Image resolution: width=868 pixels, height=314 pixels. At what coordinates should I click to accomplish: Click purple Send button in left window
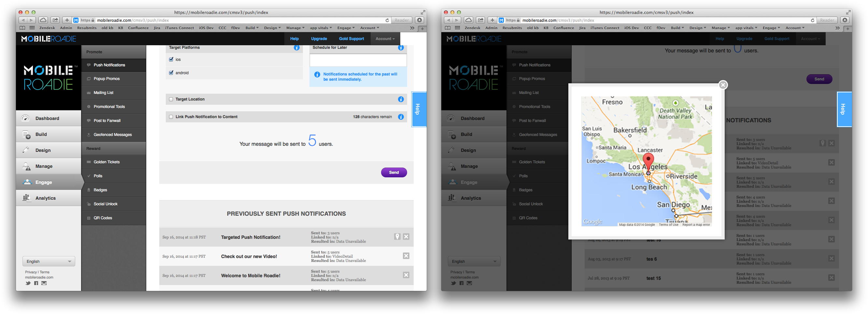[393, 172]
